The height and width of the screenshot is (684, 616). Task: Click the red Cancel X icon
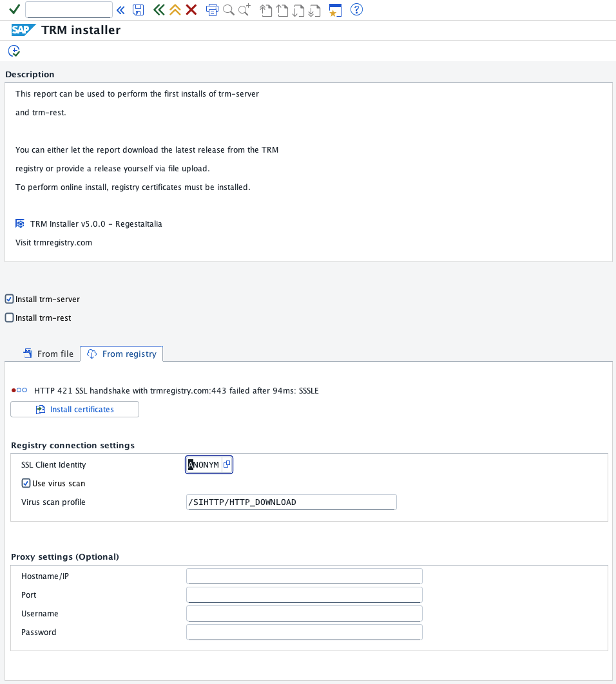[191, 10]
